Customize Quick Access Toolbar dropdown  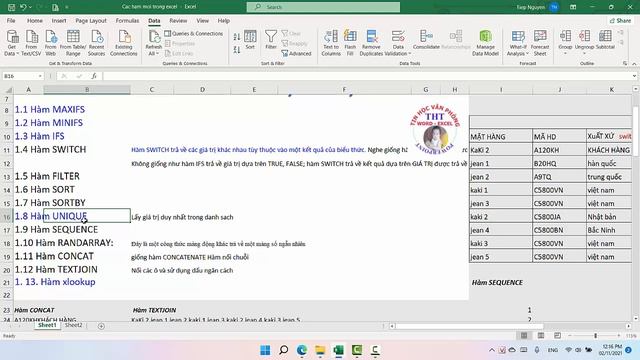67,7
